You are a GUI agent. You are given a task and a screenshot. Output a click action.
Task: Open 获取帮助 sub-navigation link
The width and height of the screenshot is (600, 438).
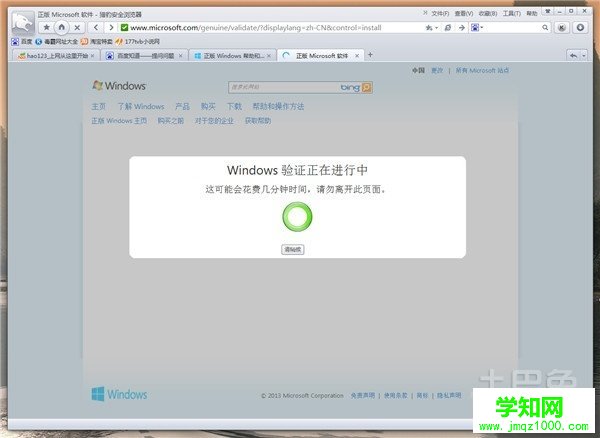click(x=258, y=121)
